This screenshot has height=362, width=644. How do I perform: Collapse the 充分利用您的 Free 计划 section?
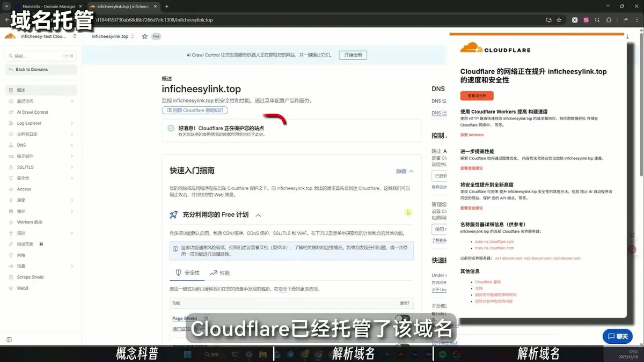coord(258,215)
